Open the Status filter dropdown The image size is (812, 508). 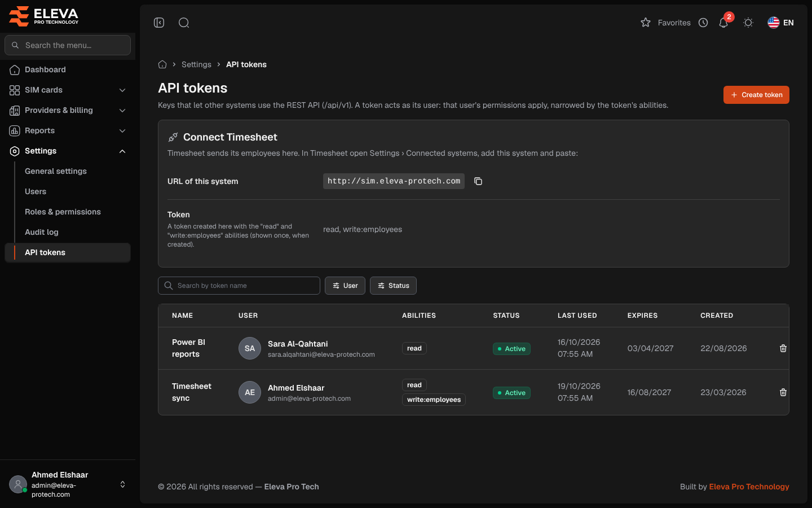click(x=393, y=286)
